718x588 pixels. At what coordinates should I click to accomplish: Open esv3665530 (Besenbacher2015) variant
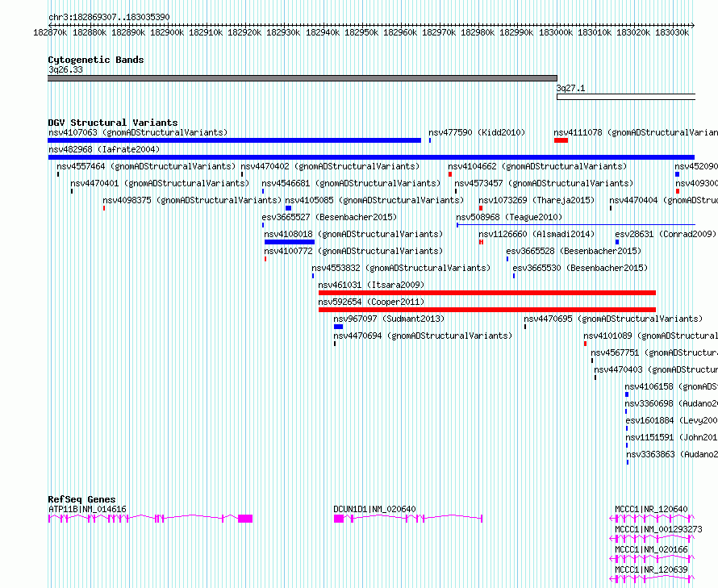click(580, 268)
